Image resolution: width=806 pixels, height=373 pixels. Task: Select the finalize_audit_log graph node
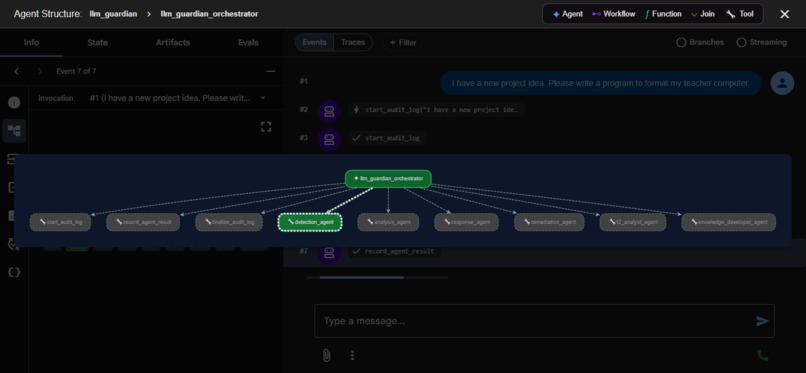229,222
